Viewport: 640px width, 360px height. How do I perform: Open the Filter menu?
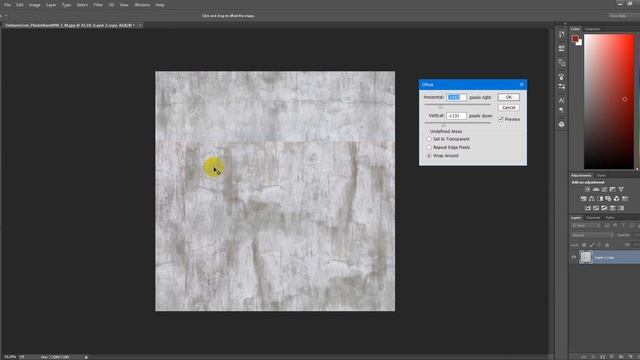coord(98,5)
